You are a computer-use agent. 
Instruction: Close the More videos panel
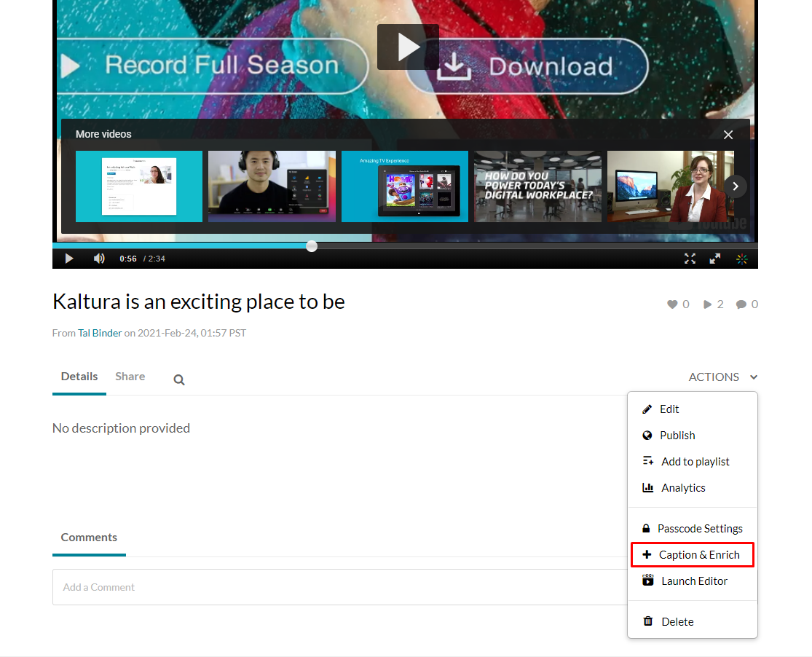(x=728, y=135)
